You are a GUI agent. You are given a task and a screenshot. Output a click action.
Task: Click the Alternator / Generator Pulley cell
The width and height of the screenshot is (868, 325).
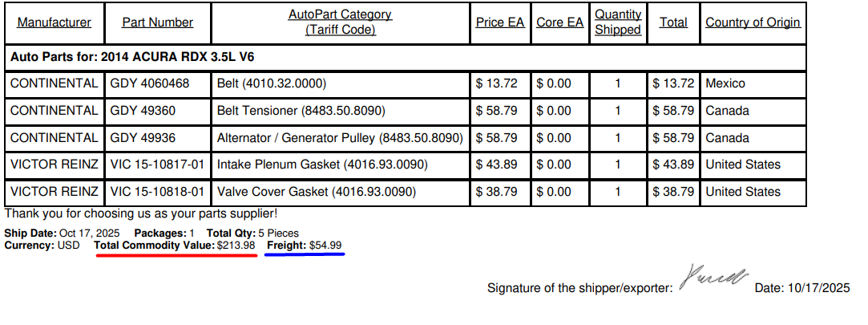[340, 138]
